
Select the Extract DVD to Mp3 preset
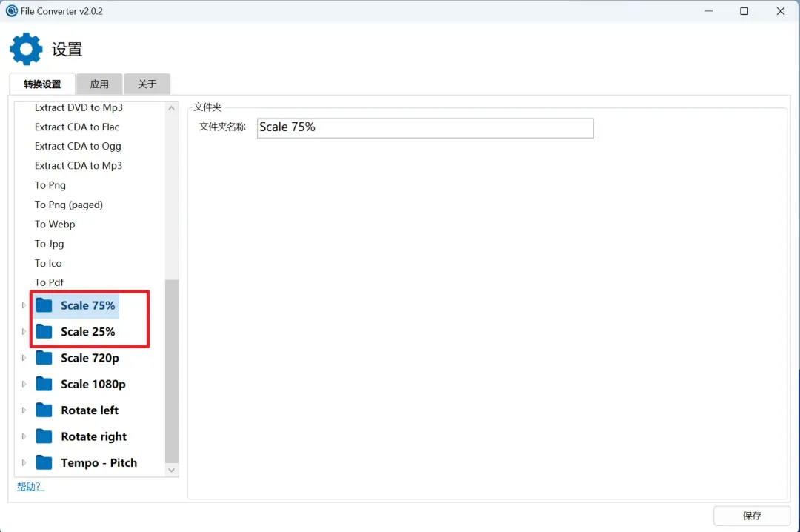coord(79,107)
